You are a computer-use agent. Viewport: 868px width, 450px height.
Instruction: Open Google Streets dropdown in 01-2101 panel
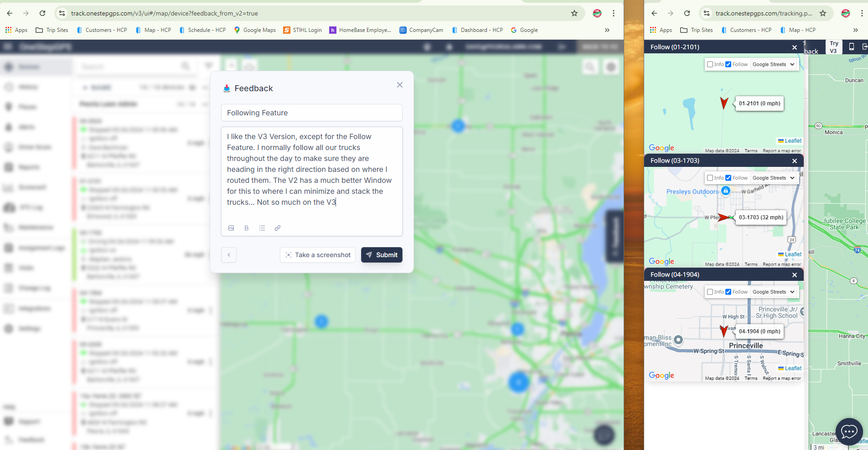(774, 64)
